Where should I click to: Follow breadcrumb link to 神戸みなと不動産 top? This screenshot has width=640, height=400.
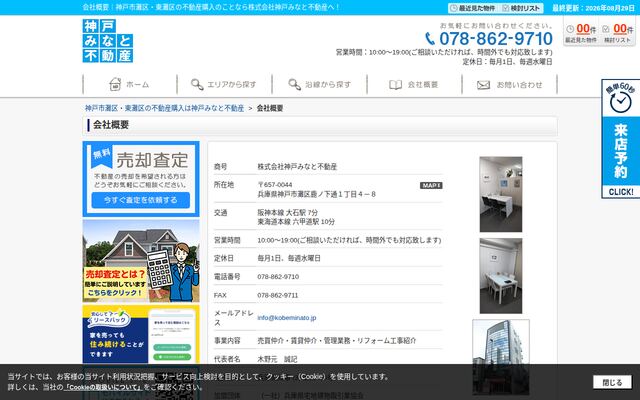point(164,108)
